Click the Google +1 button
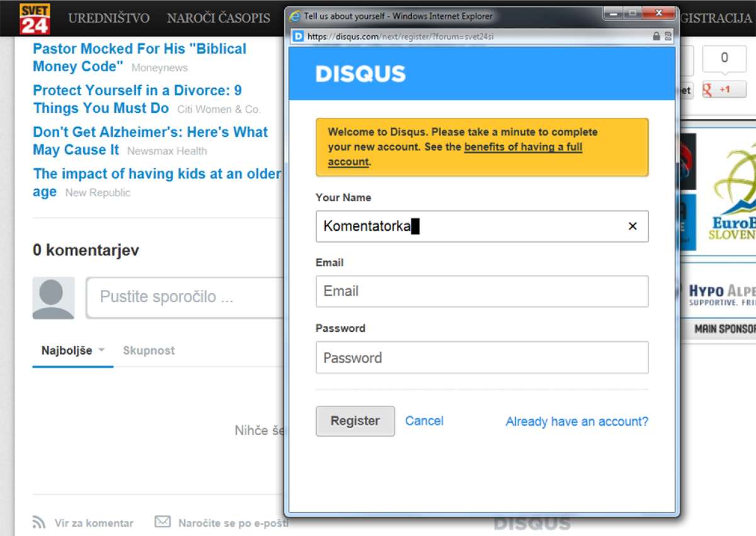 (x=724, y=90)
